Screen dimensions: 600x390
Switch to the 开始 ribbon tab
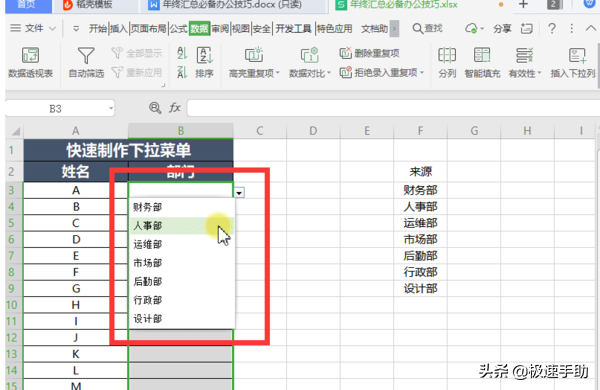pos(98,28)
